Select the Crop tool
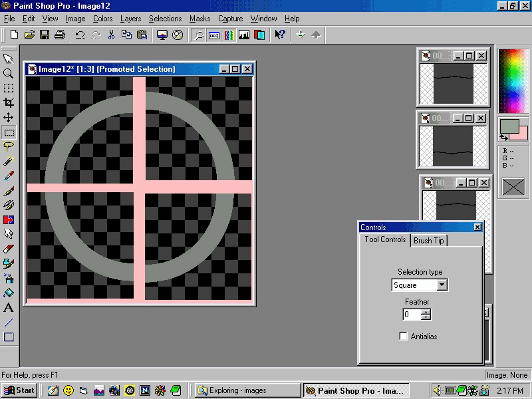The width and height of the screenshot is (532, 399). coord(9,102)
